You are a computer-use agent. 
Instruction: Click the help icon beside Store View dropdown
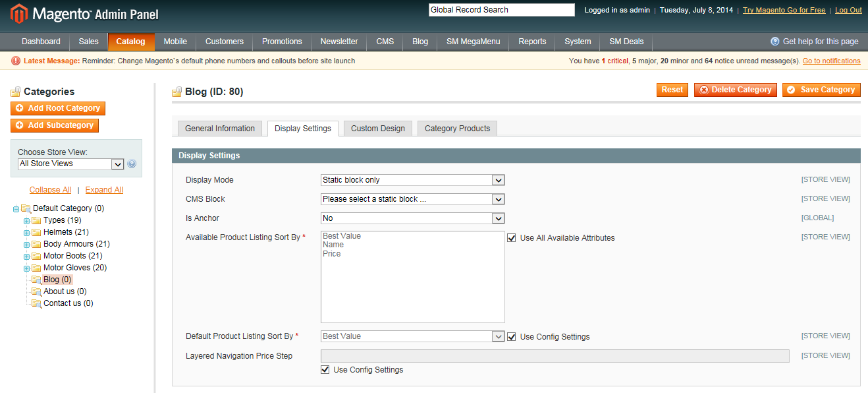pos(132,164)
